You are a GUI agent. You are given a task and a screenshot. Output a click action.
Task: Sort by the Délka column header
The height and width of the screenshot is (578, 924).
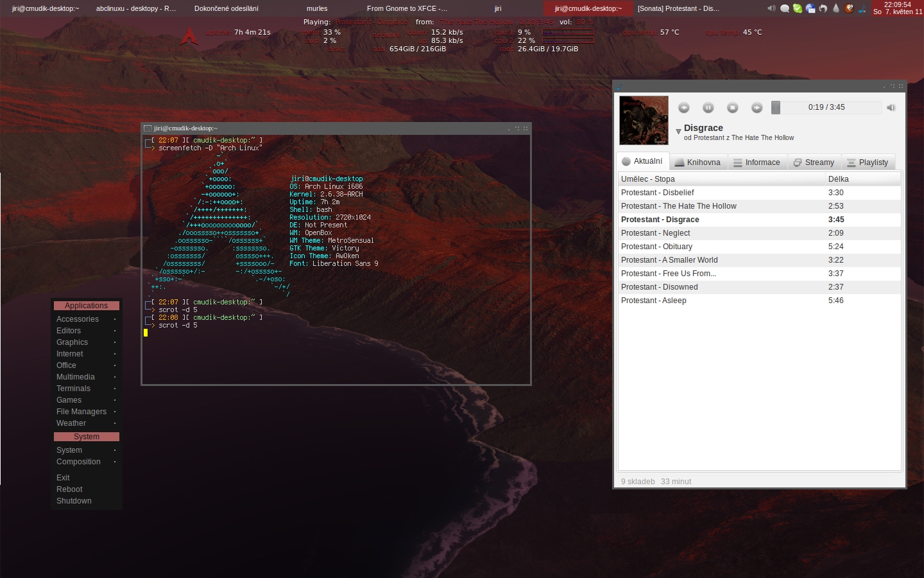click(863, 179)
